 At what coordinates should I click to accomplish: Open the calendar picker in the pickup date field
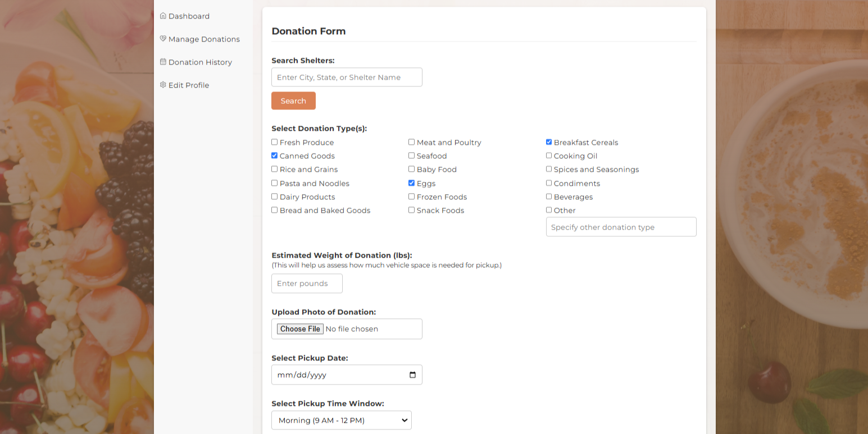(x=413, y=374)
